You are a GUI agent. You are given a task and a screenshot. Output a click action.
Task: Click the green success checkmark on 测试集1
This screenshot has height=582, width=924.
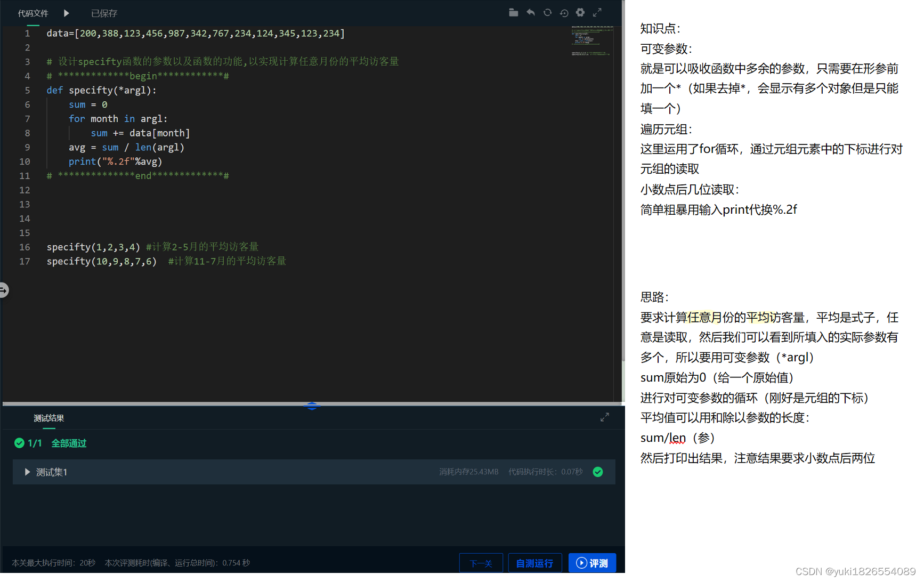pyautogui.click(x=597, y=472)
